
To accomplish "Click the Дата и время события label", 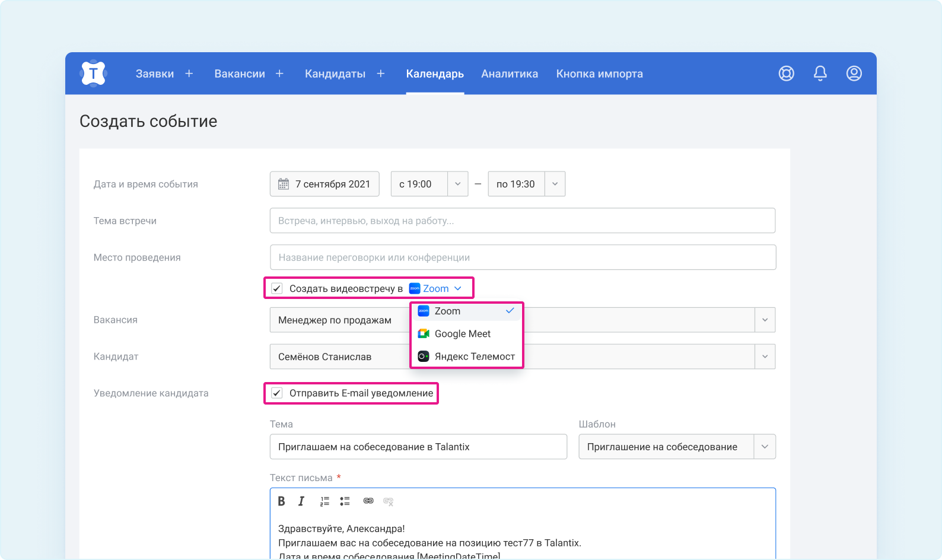I will click(146, 184).
